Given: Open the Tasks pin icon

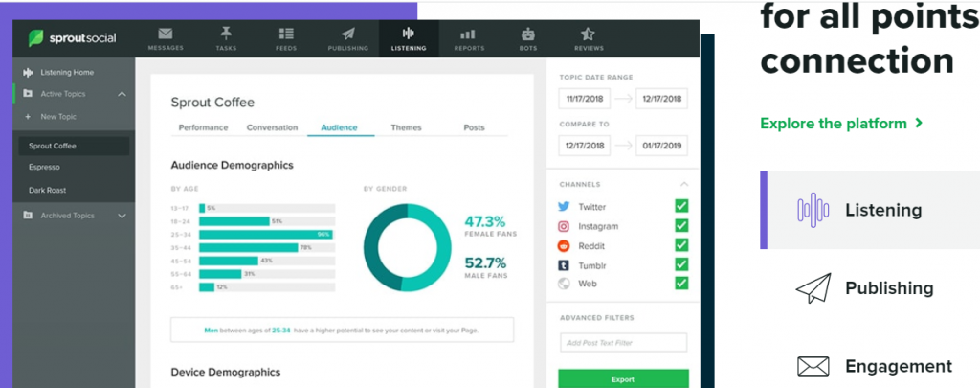Looking at the screenshot, I should coord(226,34).
